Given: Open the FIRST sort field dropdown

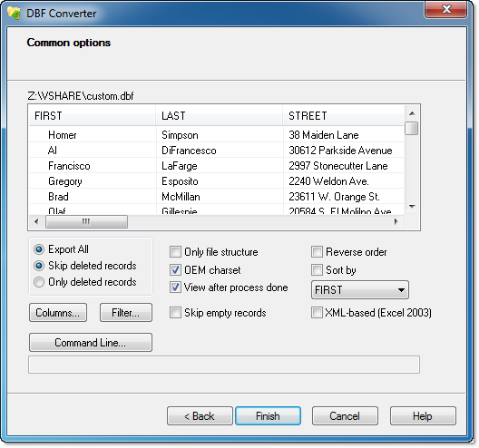Looking at the screenshot, I should pos(360,290).
